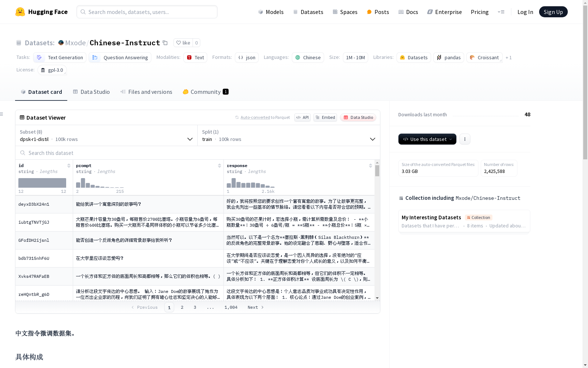Go to Spaces in the top navigation
This screenshot has height=368, width=588.
pyautogui.click(x=345, y=12)
